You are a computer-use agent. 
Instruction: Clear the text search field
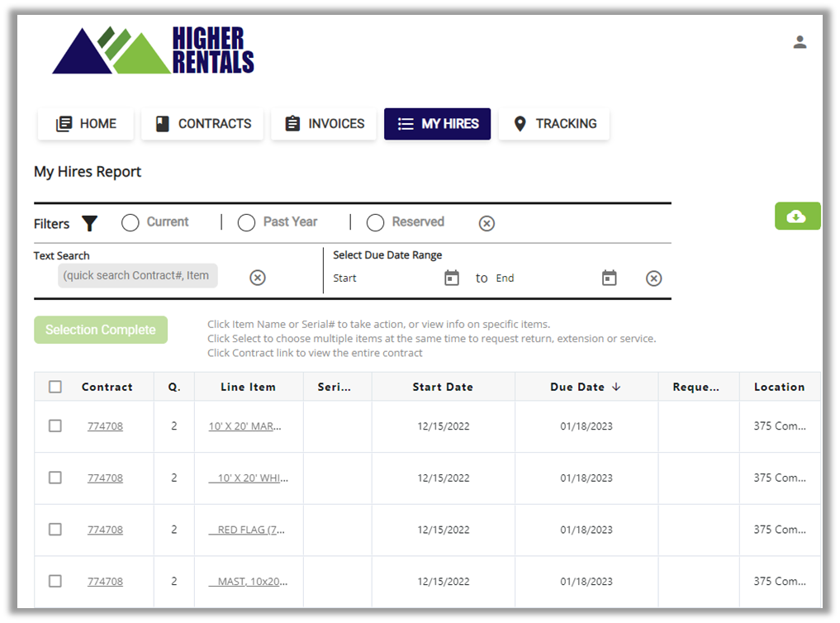(258, 278)
